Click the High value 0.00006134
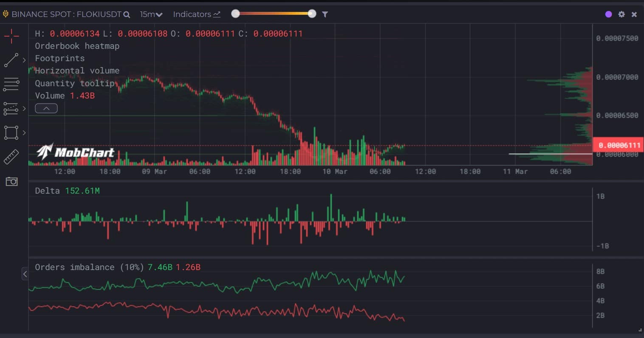644x338 pixels. coord(75,34)
